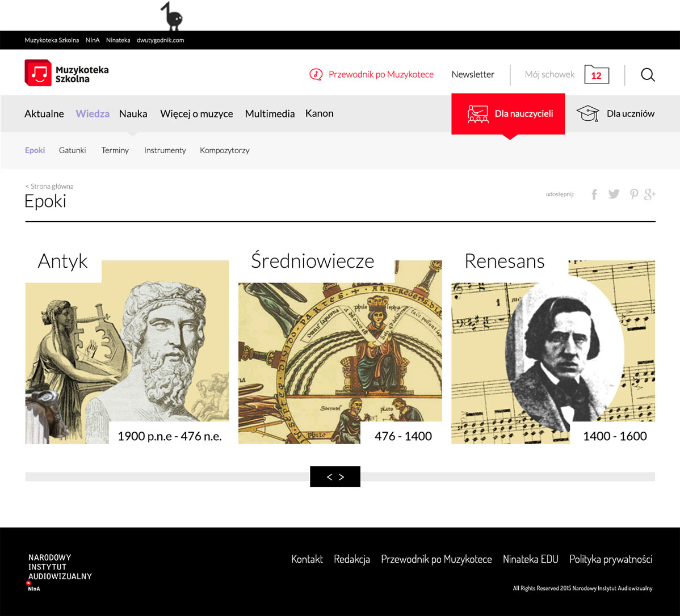Click the graduation cap icon for students
The image size is (680, 616).
click(x=587, y=113)
